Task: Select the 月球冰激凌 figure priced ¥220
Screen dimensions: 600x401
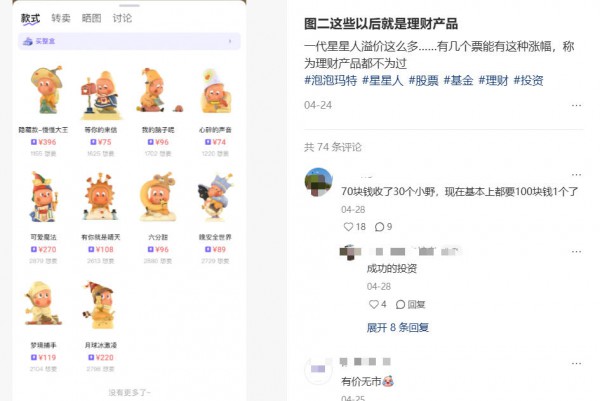Action: 101,326
